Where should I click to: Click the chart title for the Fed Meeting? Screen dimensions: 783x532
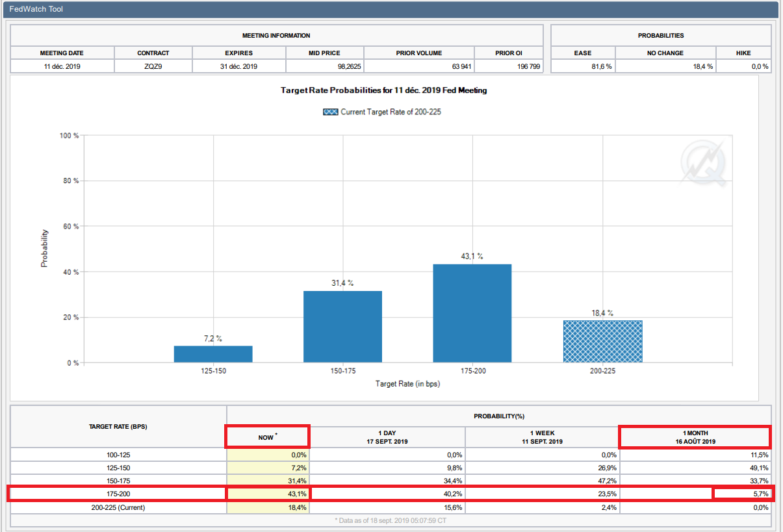pos(383,91)
